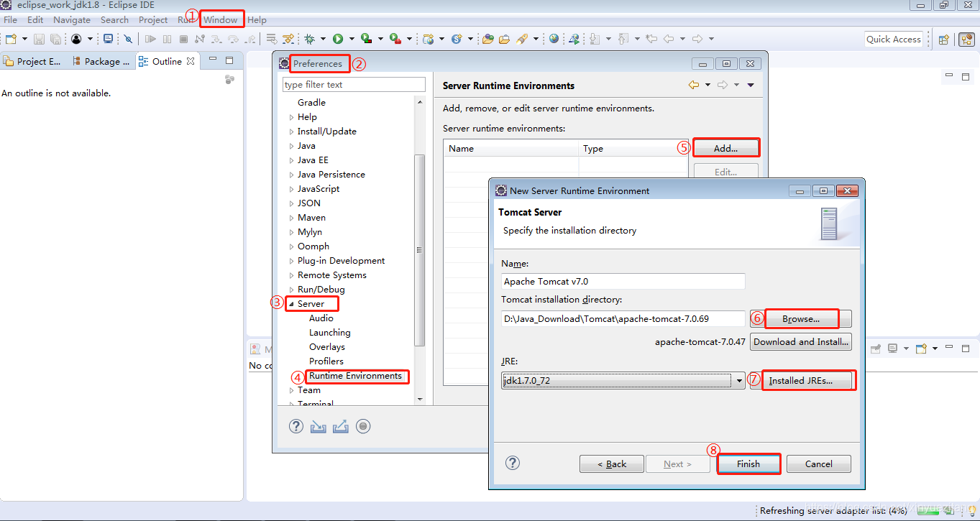The image size is (980, 521).
Task: Click the Forward arrow icon in main toolbar
Action: point(697,39)
